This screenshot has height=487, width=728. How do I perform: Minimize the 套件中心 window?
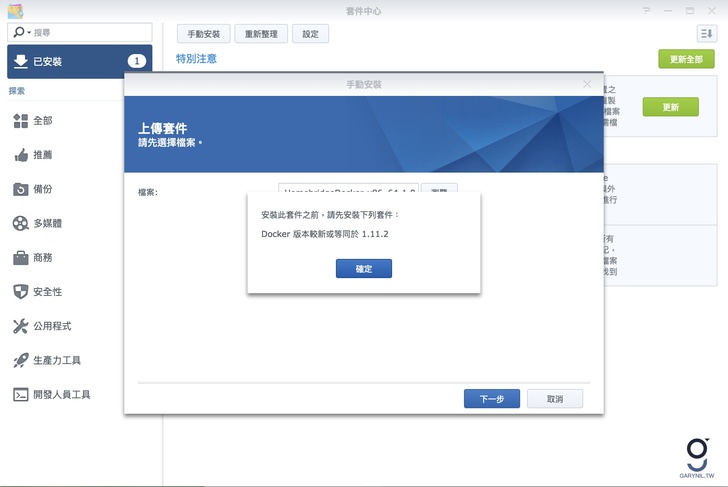point(668,10)
